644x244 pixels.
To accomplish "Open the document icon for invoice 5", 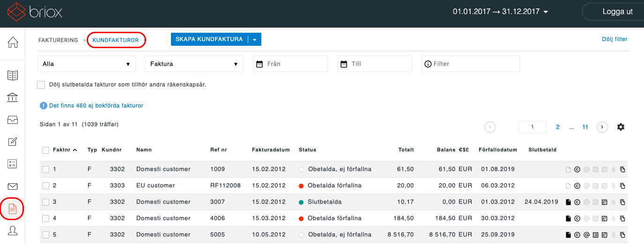I will click(568, 235).
